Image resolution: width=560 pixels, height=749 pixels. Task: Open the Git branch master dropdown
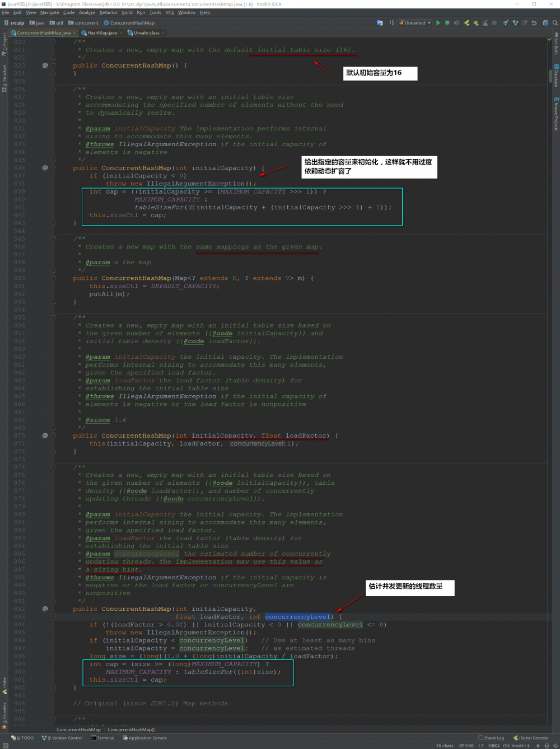[515, 745]
